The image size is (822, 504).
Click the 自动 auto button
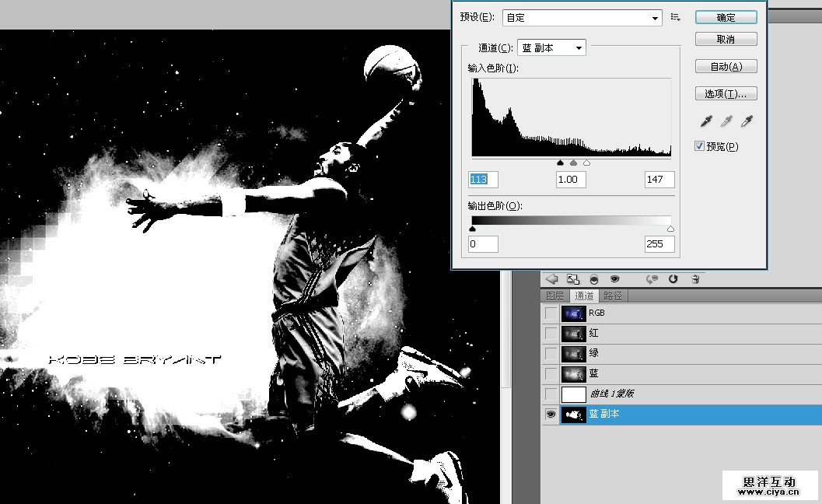point(726,67)
